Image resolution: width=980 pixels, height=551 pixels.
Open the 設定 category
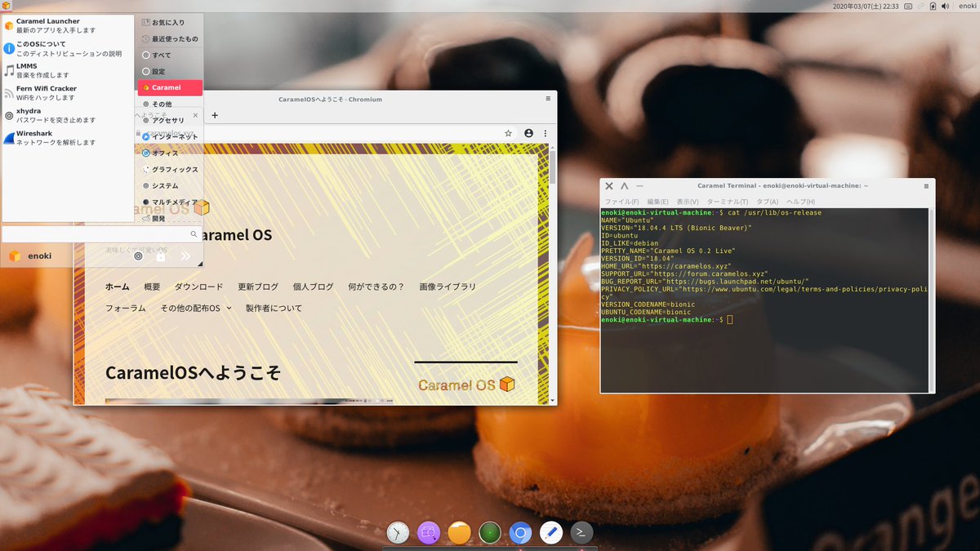(170, 71)
